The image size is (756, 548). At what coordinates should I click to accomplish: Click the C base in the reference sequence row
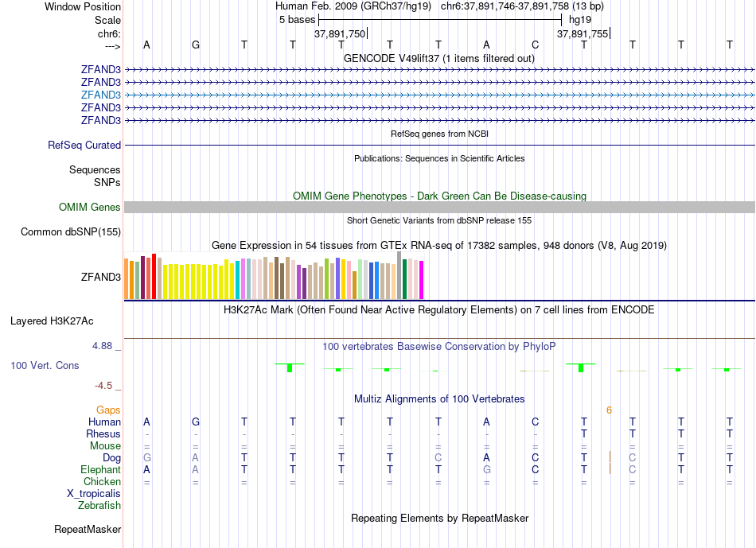536,45
